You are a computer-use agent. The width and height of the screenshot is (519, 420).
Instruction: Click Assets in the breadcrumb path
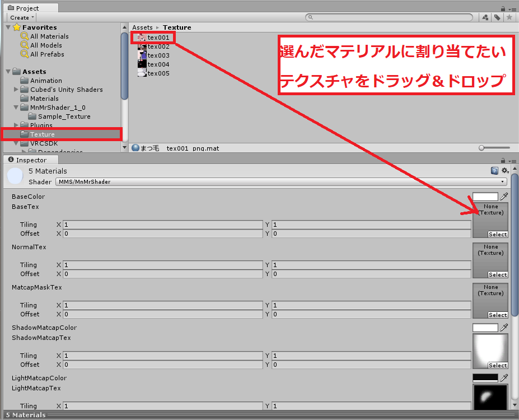142,27
